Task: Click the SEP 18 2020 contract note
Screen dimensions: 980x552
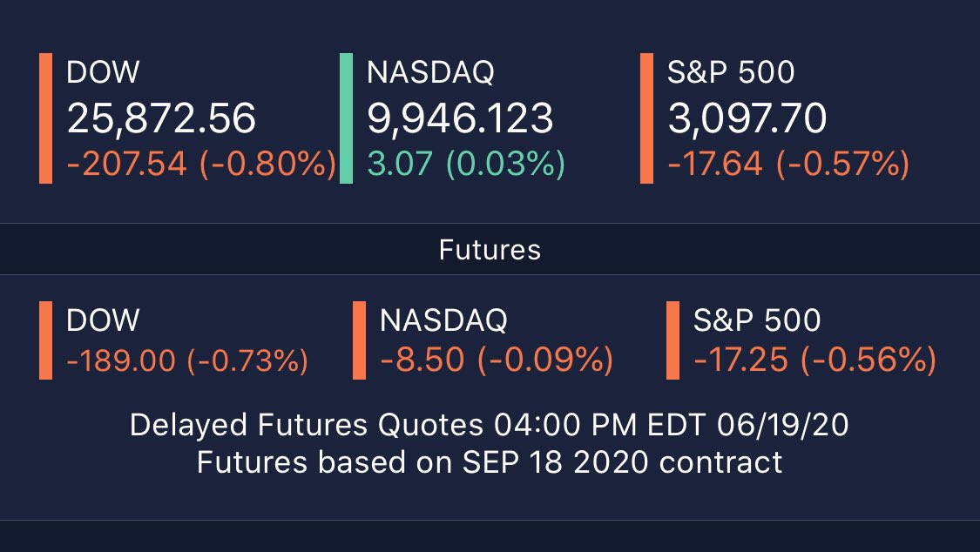Action: [490, 461]
